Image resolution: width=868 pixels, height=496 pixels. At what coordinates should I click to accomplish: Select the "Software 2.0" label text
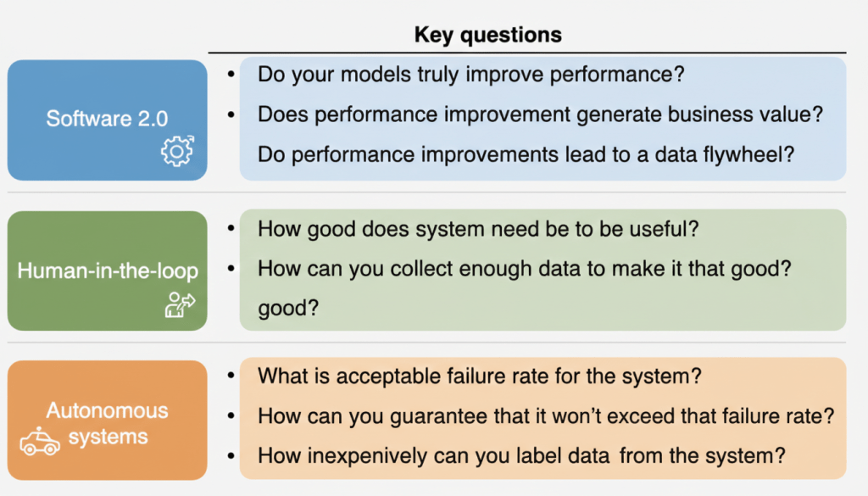point(108,118)
